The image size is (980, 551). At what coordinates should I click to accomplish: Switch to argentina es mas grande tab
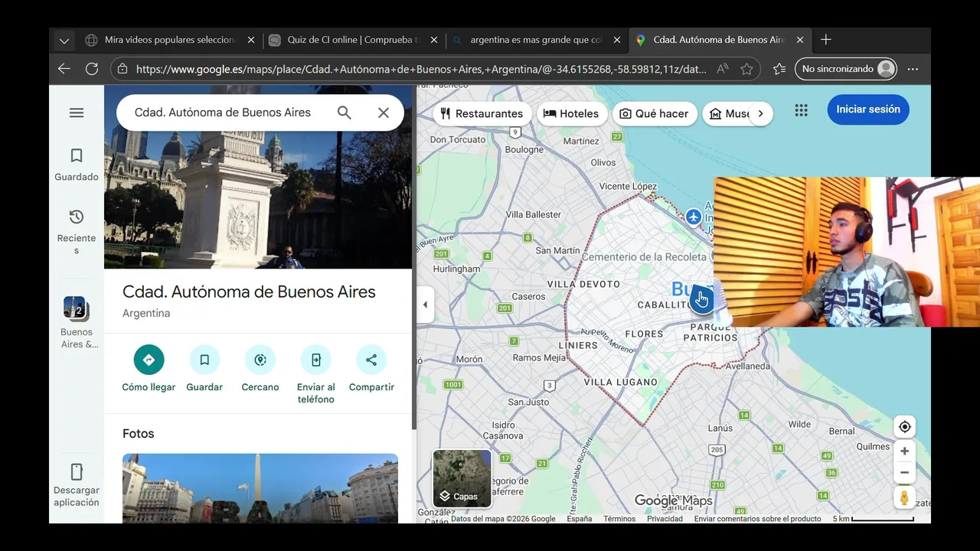pos(536,40)
